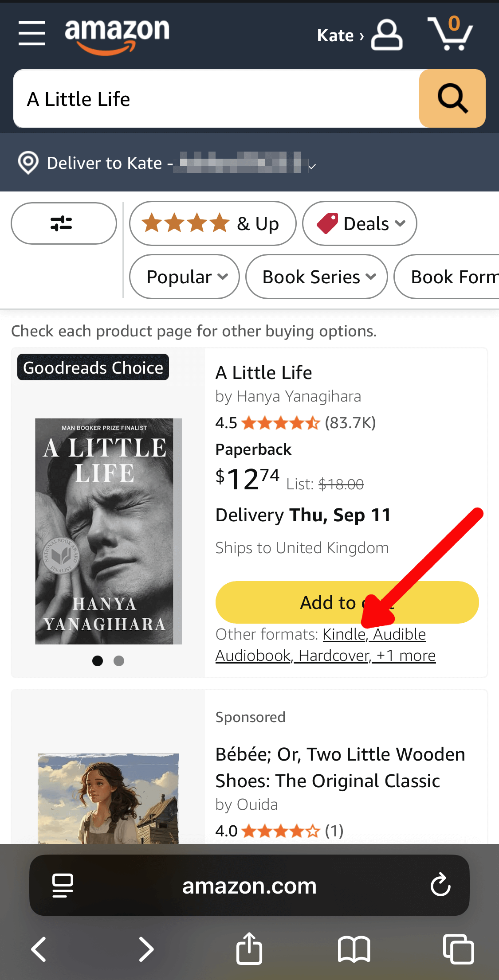
Task: Expand the Deals filter dropdown
Action: pyautogui.click(x=359, y=223)
